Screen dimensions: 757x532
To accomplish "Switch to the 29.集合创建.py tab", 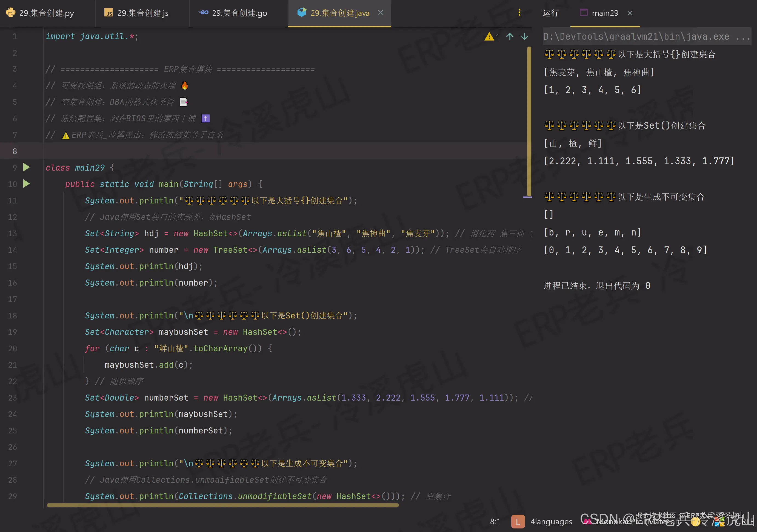I will tap(46, 13).
